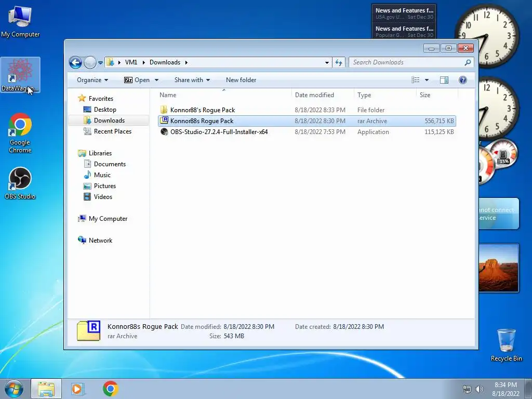Click the Open button with 7z icon

coord(137,80)
